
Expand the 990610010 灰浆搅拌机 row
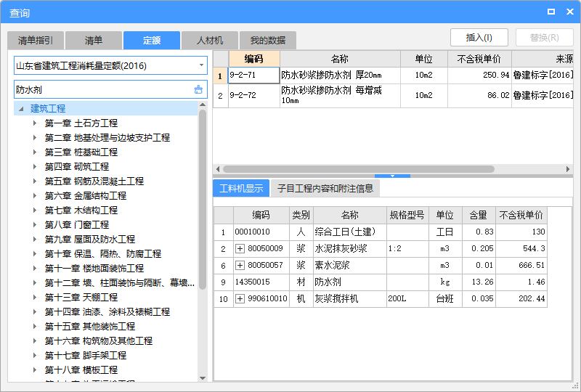click(x=240, y=298)
